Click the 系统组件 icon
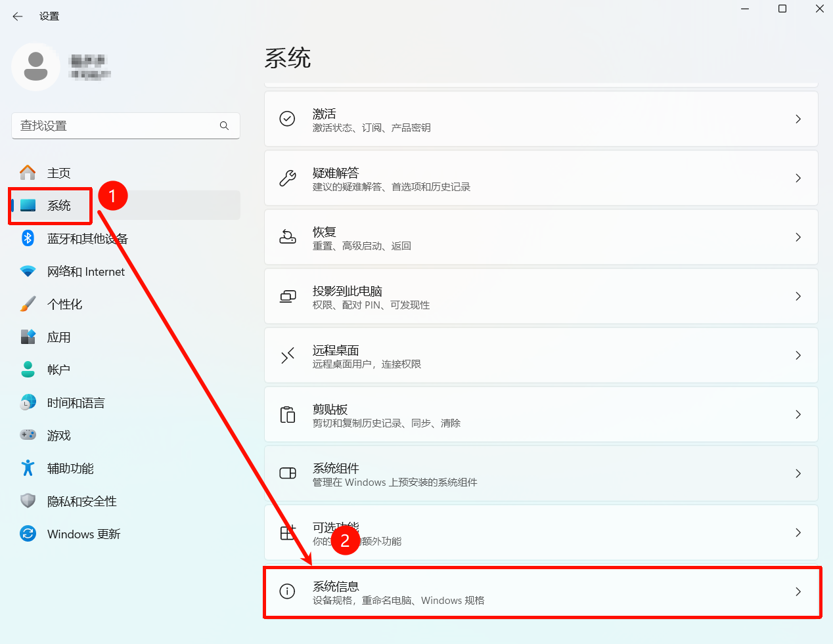 click(287, 473)
